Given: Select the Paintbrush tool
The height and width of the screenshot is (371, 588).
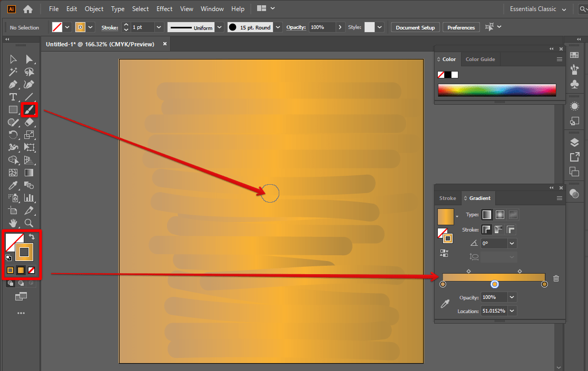Looking at the screenshot, I should click(x=29, y=109).
